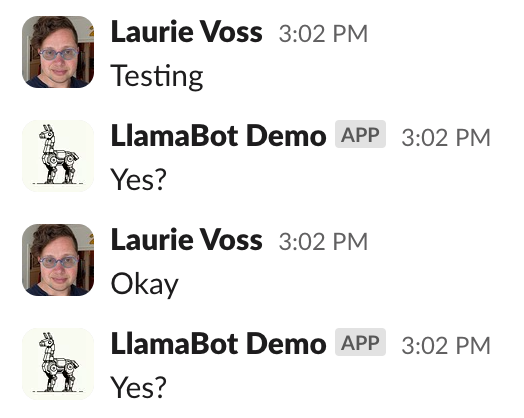Click the APP badge in the reply to Okay
The height and width of the screenshot is (418, 524).
[360, 342]
